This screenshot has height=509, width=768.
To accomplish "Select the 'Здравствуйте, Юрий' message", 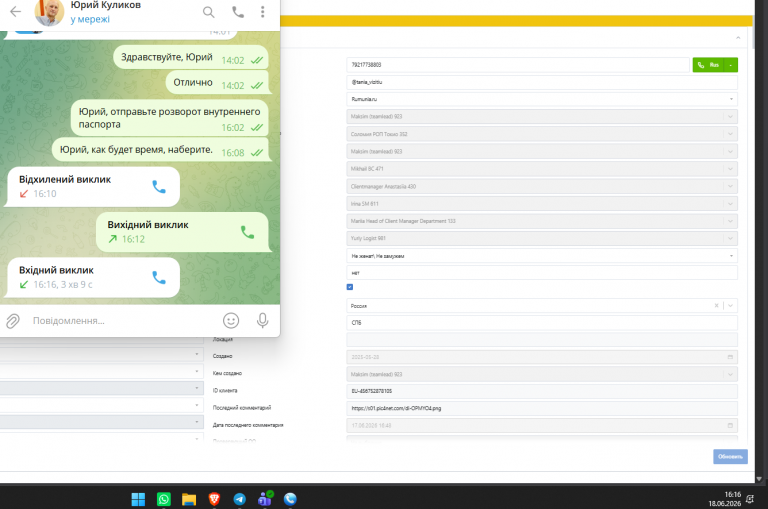I will 191,58.
